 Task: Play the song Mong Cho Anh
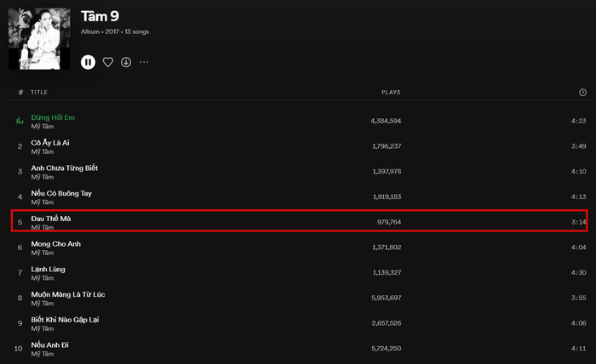55,244
